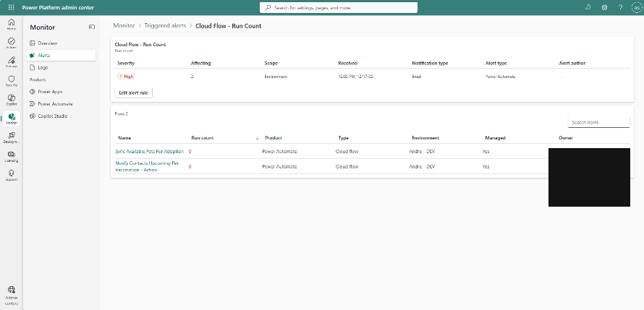Open Deployment in the left rail
The height and width of the screenshot is (310, 644).
coord(12,137)
